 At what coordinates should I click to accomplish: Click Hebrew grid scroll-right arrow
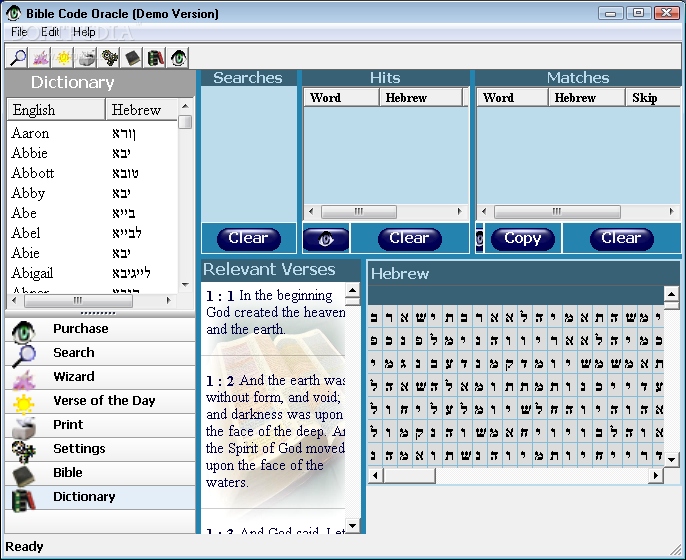(x=655, y=476)
